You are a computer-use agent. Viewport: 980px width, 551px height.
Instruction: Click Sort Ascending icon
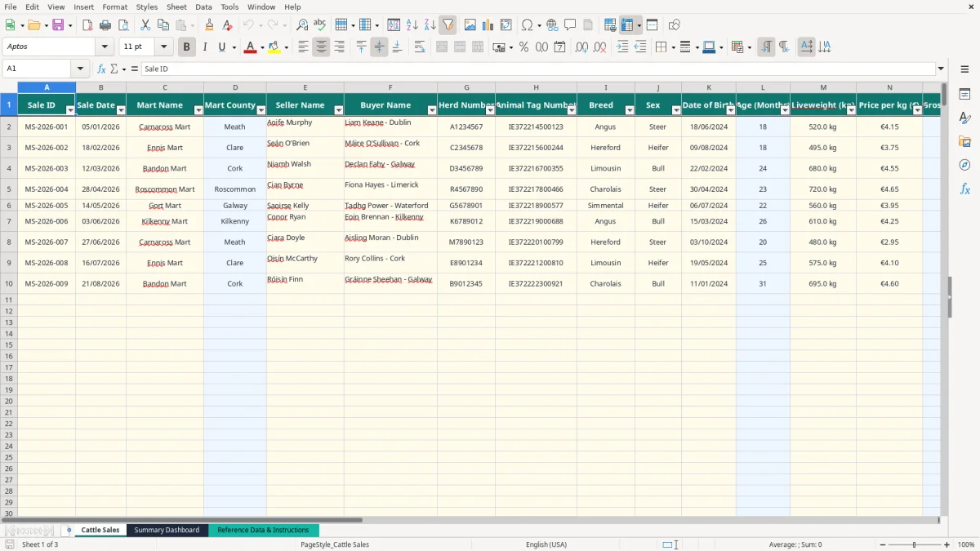pyautogui.click(x=412, y=25)
